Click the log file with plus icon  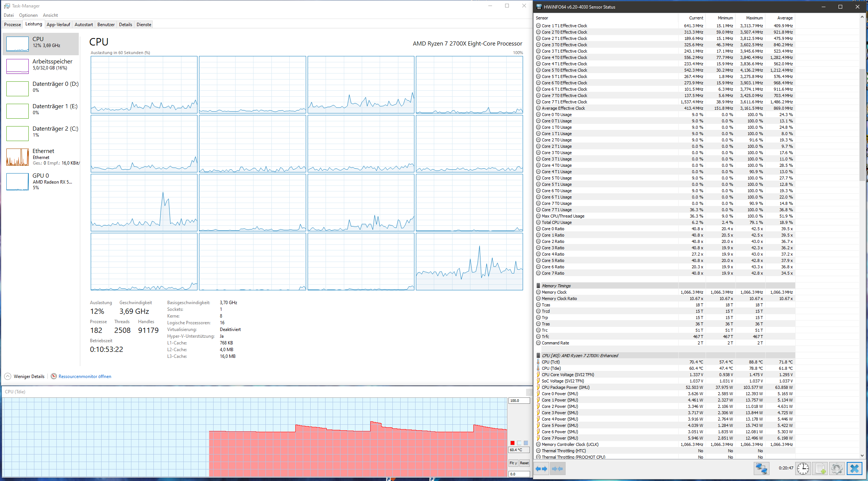[x=820, y=468]
